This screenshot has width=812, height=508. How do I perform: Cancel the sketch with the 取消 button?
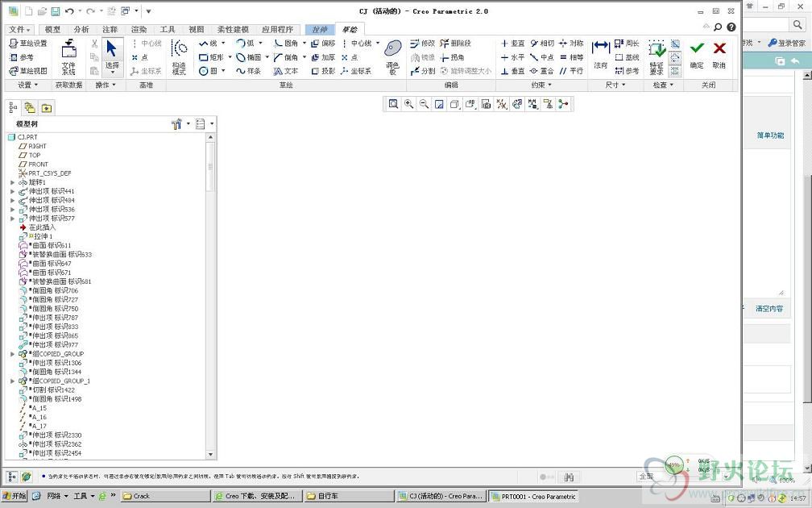pyautogui.click(x=719, y=56)
